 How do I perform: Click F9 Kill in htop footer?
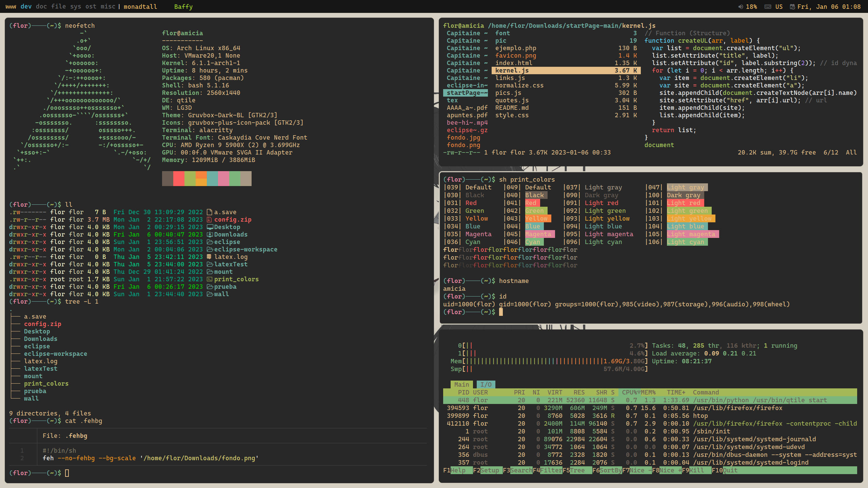[696, 470]
